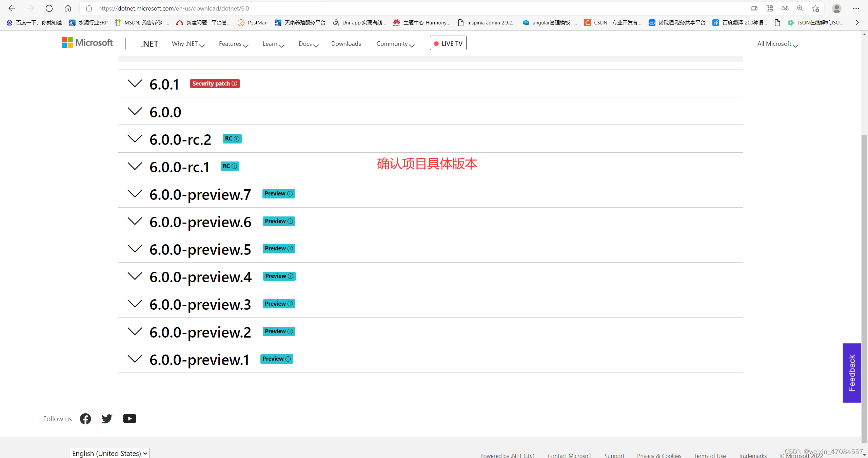Open the Facebook follow icon
The image size is (868, 458).
coord(85,419)
